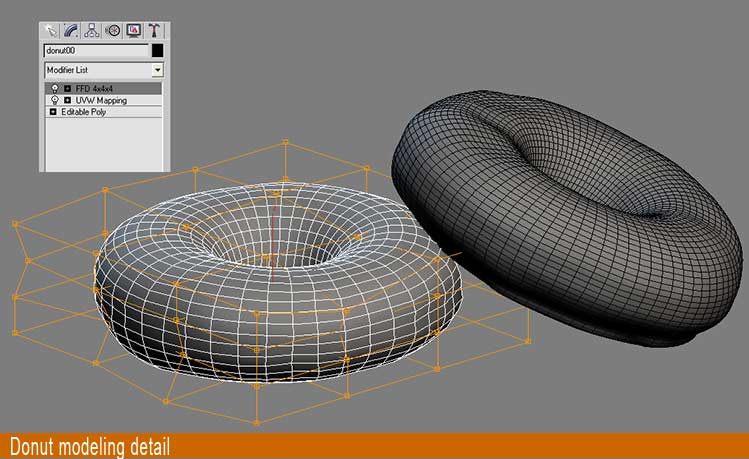Open the black object color swatch
The image size is (749, 459).
tap(158, 51)
